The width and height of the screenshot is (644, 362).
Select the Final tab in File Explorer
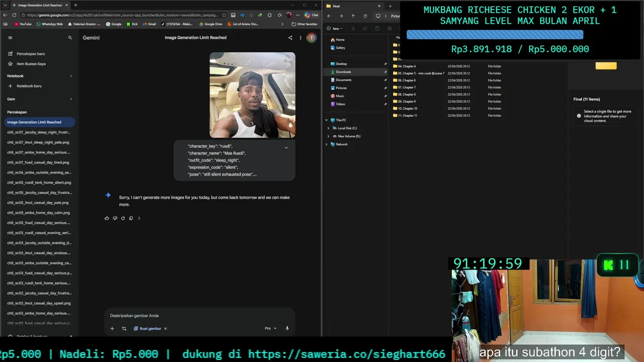tap(354, 6)
